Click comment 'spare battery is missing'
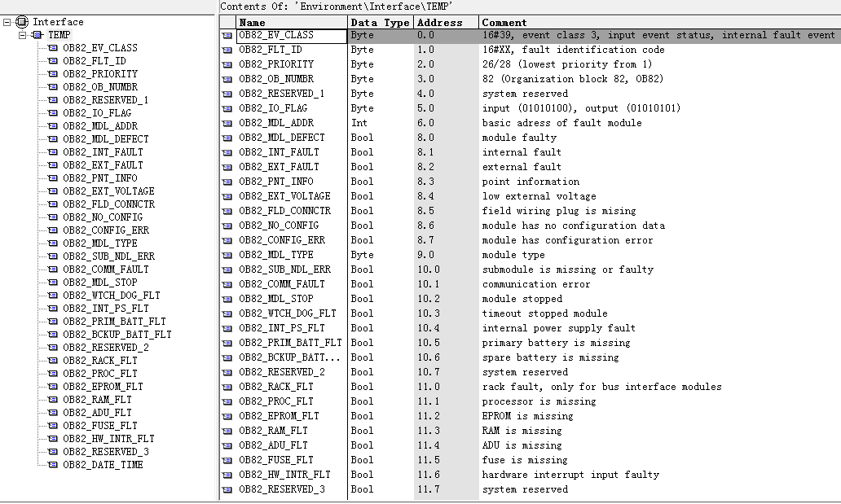 click(550, 357)
